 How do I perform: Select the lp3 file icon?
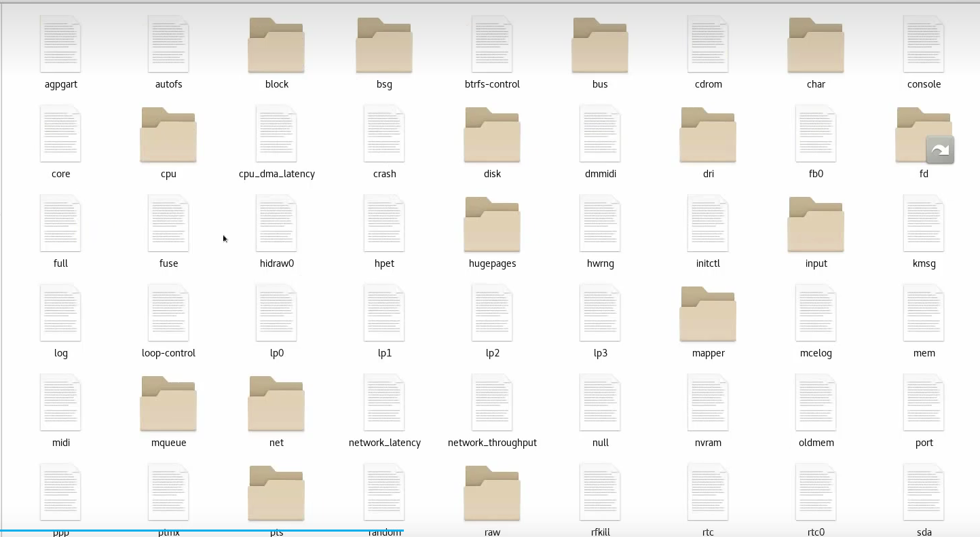(600, 313)
